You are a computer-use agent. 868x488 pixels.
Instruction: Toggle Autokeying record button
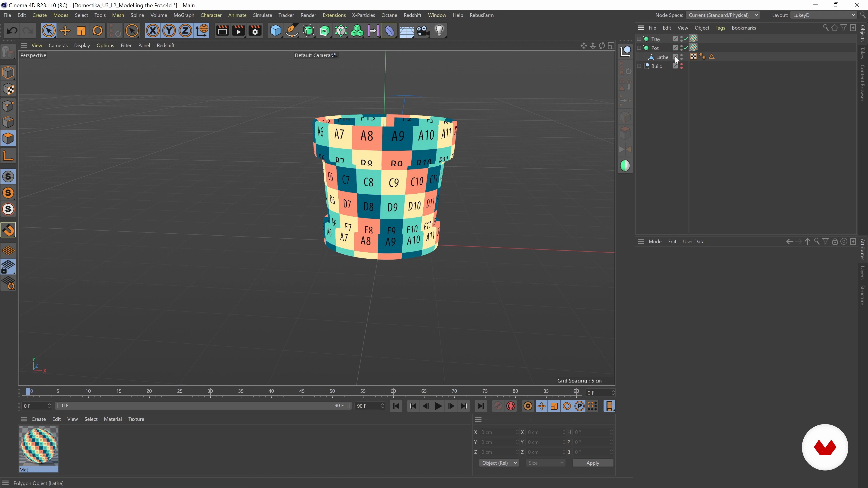[x=511, y=406]
